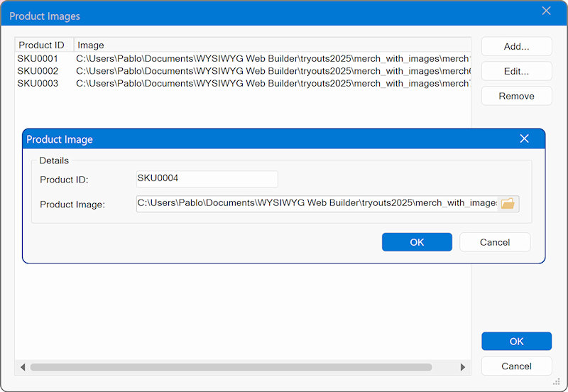Click the window resize grip icon
This screenshot has width=568, height=392.
pyautogui.click(x=557, y=381)
